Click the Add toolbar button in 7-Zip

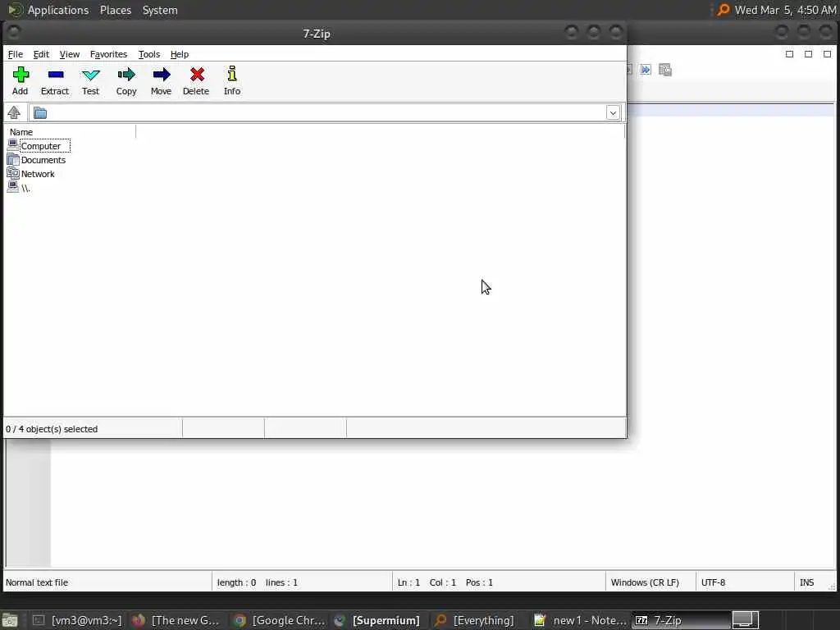pyautogui.click(x=21, y=81)
